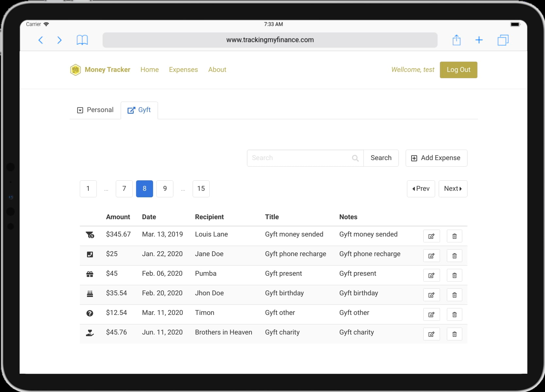The height and width of the screenshot is (392, 545).
Task: Jump to the Next page
Action: (x=453, y=189)
